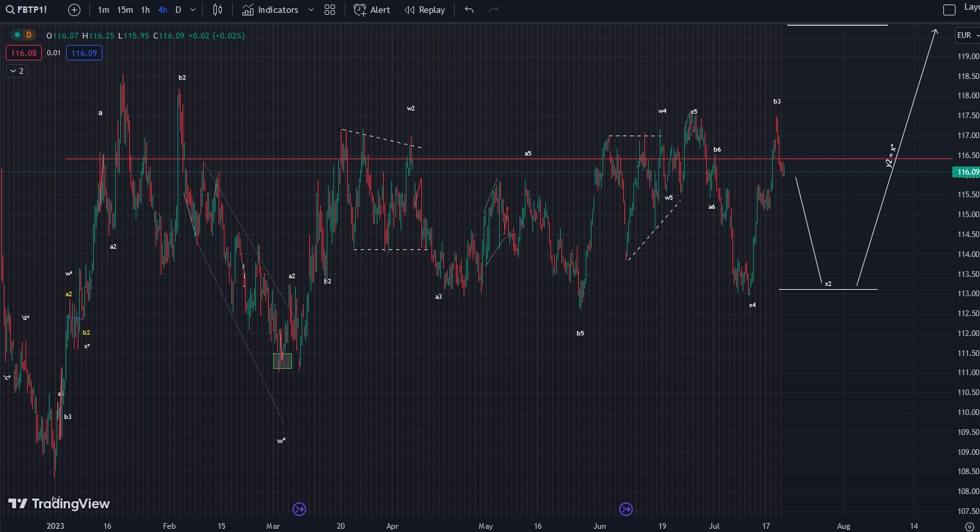Click the current price label 116.09 on axis

966,172
